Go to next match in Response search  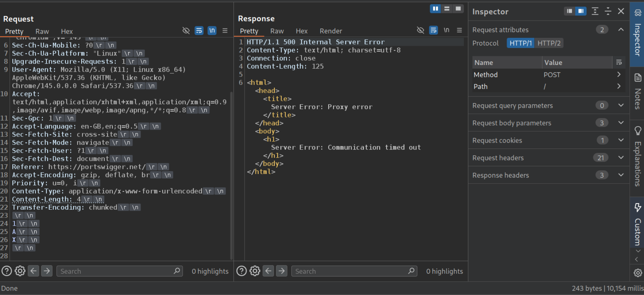point(282,271)
